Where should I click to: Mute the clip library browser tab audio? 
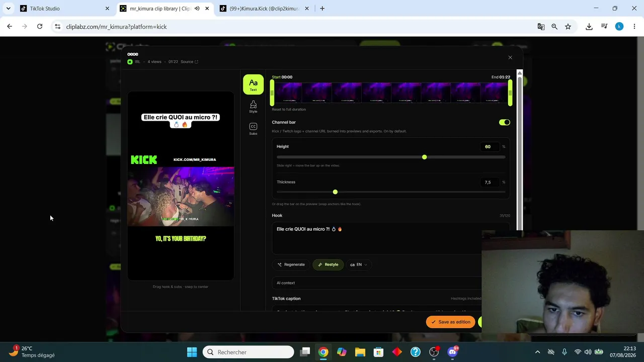click(197, 9)
